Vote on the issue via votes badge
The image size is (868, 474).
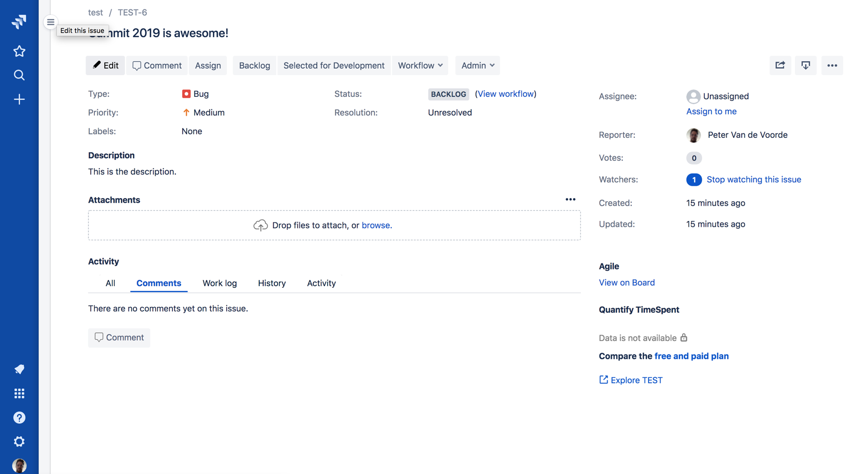(x=694, y=158)
